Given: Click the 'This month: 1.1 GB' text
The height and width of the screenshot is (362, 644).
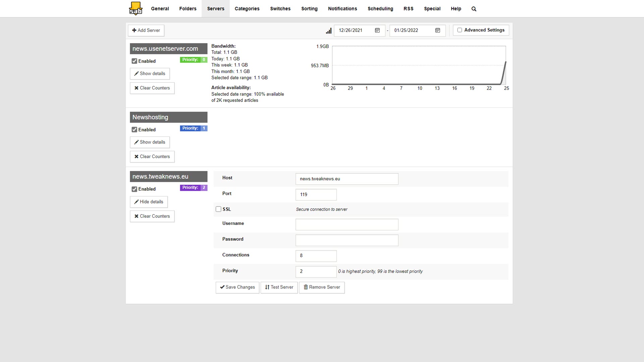Looking at the screenshot, I should [230, 71].
